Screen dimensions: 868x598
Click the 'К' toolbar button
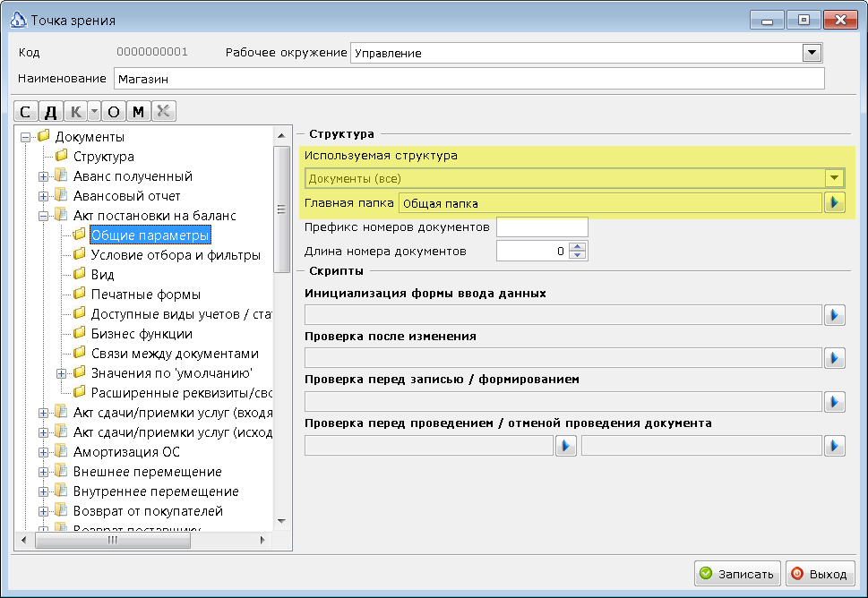click(76, 111)
